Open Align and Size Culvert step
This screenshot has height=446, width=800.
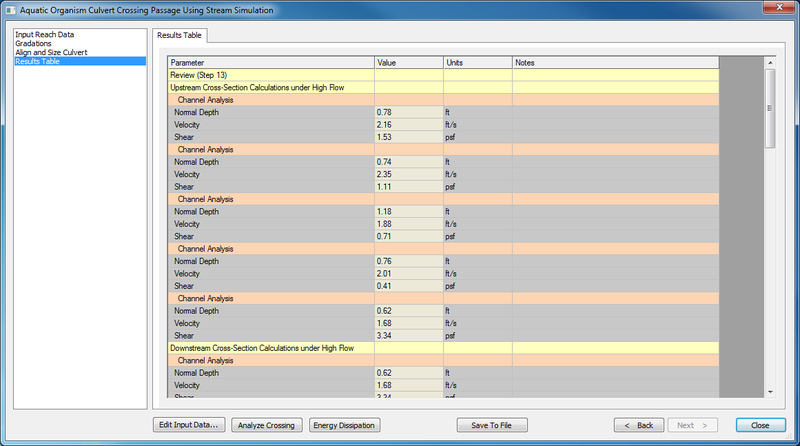coord(51,52)
